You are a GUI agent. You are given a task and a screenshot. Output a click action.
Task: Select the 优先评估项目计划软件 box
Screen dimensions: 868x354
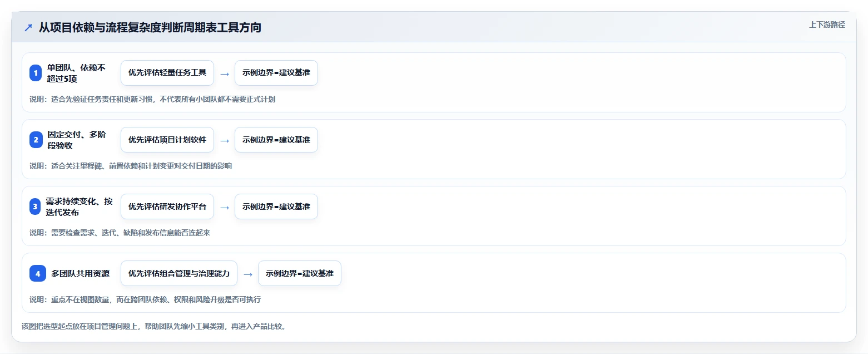(x=167, y=140)
